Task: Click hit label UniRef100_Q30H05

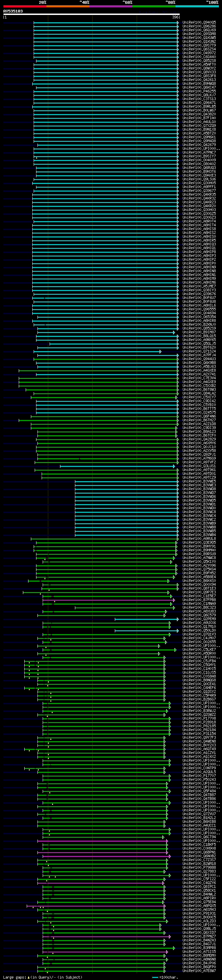Action: (x=199, y=183)
